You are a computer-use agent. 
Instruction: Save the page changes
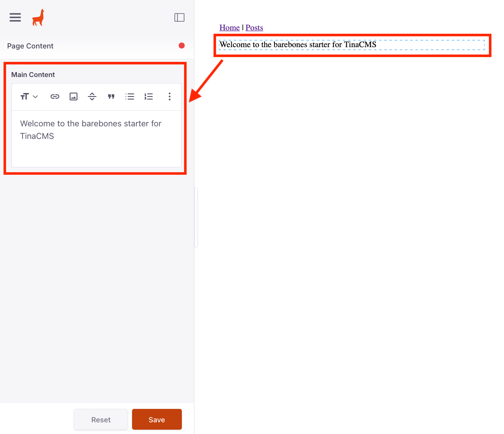pos(157,419)
